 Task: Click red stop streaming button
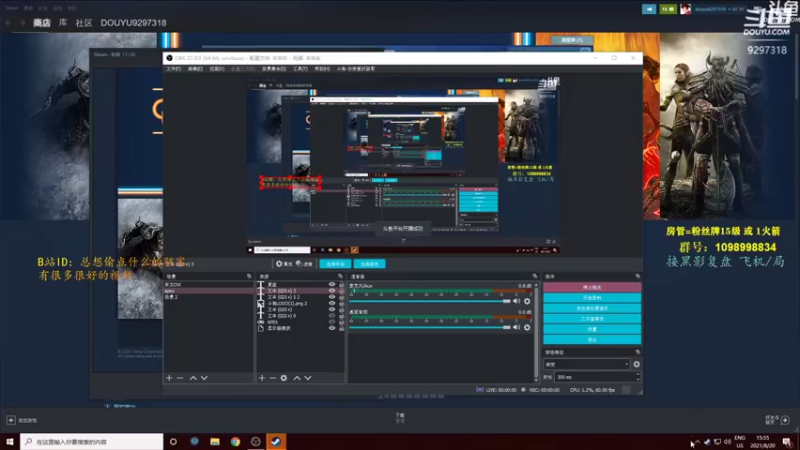pos(592,287)
